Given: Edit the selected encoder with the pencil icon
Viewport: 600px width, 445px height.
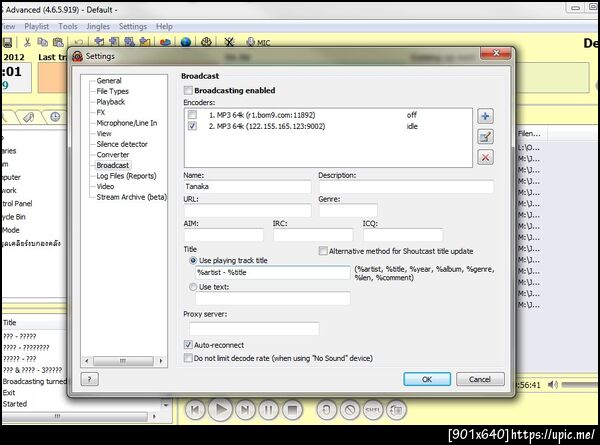Looking at the screenshot, I should [x=485, y=137].
